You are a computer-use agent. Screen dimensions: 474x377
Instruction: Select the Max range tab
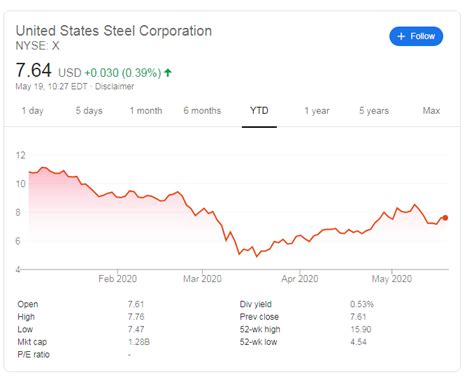(431, 111)
